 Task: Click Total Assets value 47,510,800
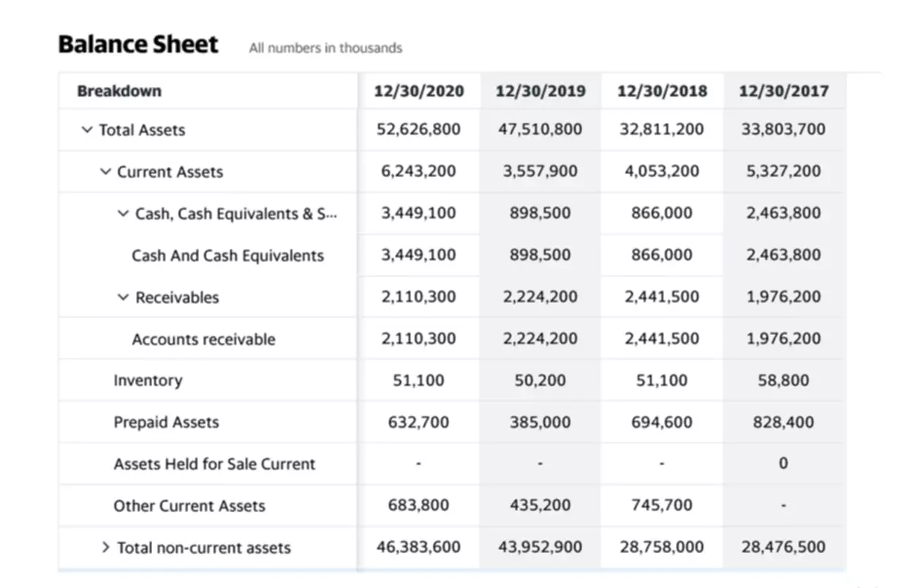pyautogui.click(x=540, y=129)
